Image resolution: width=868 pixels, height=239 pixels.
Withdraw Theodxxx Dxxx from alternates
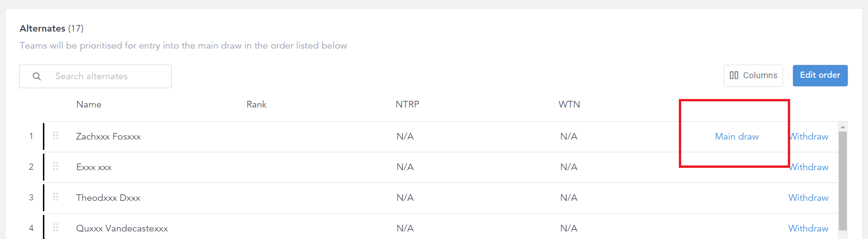(x=809, y=198)
